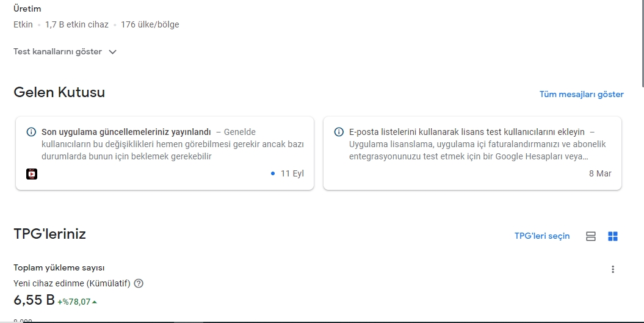Open the Tüm mesajları göster link

(581, 94)
